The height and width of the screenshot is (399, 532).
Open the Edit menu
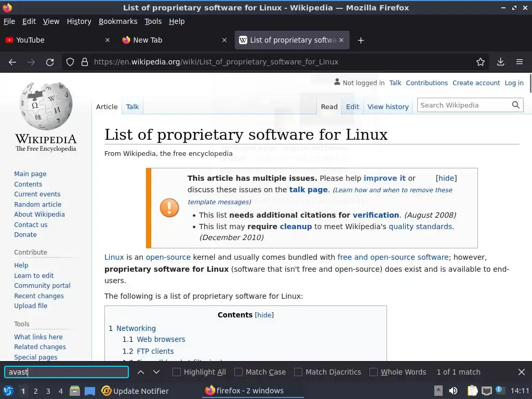pyautogui.click(x=29, y=21)
